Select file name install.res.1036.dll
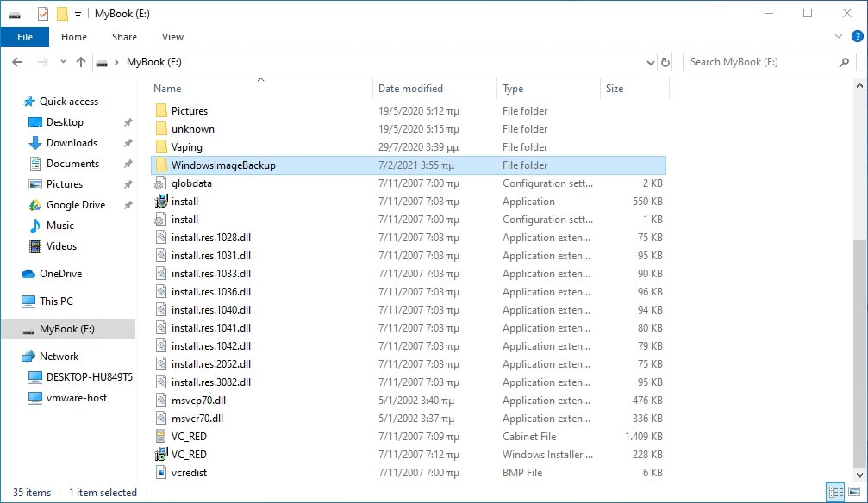This screenshot has width=868, height=503. pos(211,292)
